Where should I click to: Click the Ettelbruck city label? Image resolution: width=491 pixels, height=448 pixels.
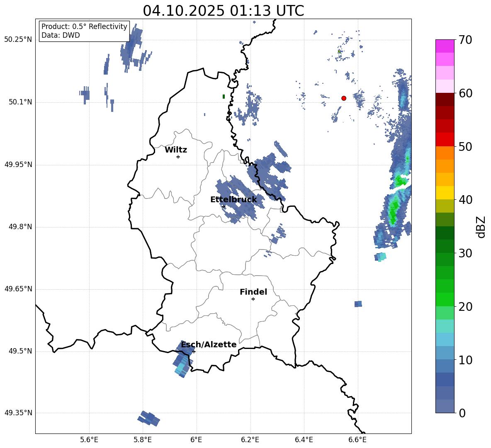[x=233, y=200]
